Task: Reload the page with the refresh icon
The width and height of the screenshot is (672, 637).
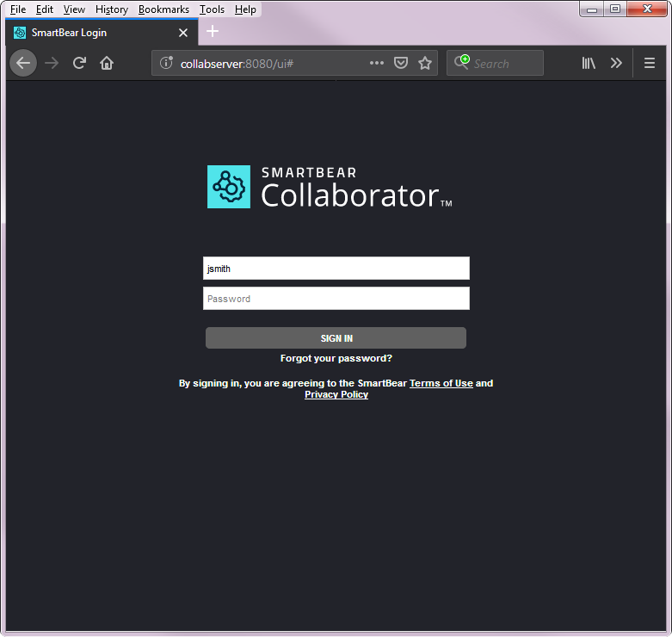Action: (x=79, y=64)
